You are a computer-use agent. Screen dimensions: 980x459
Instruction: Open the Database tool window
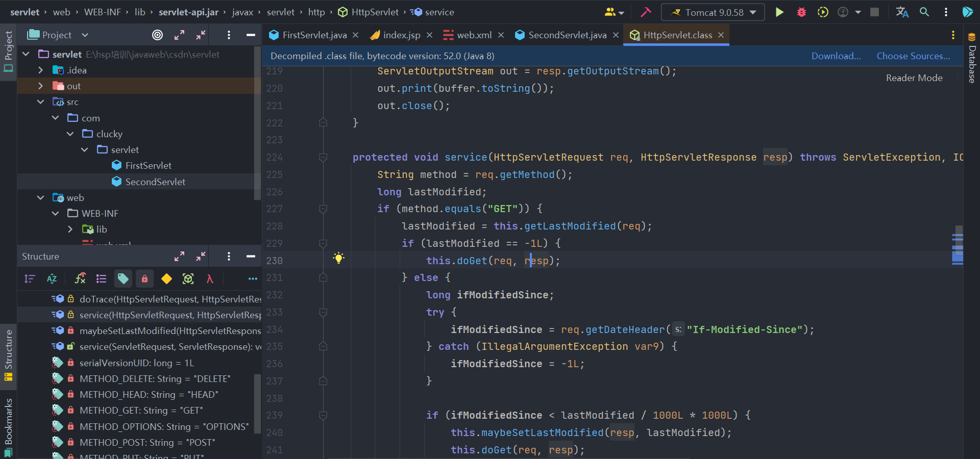(x=972, y=58)
